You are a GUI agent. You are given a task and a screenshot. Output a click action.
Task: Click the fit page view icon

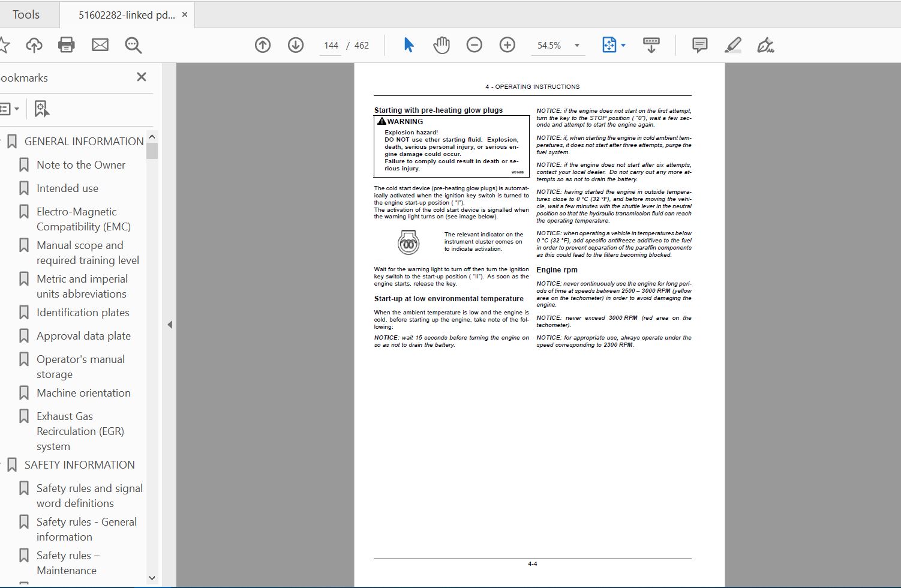(x=609, y=45)
